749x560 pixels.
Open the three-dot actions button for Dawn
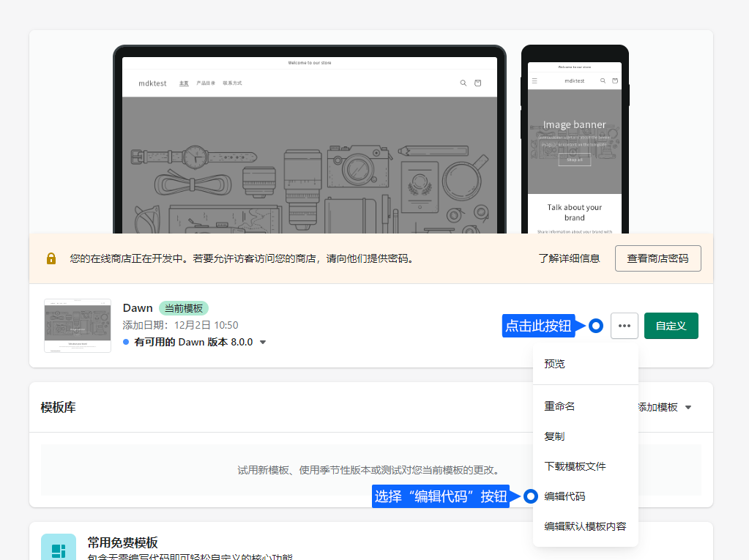click(x=624, y=326)
